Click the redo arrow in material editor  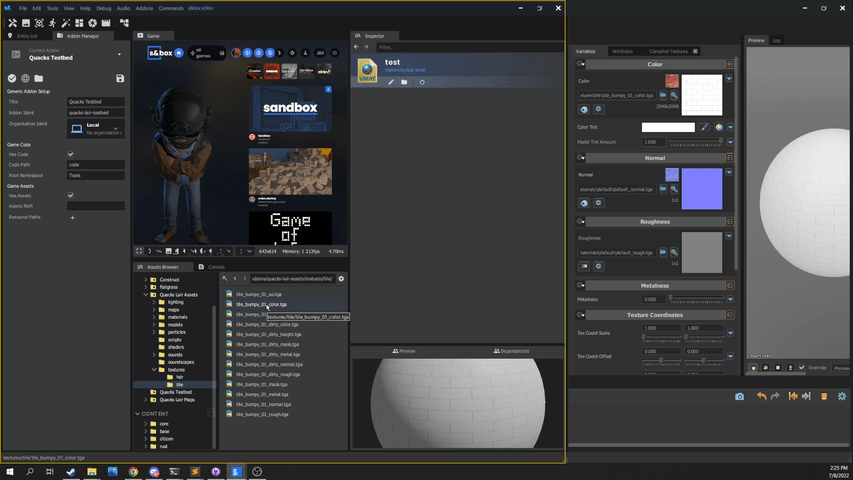click(x=775, y=396)
